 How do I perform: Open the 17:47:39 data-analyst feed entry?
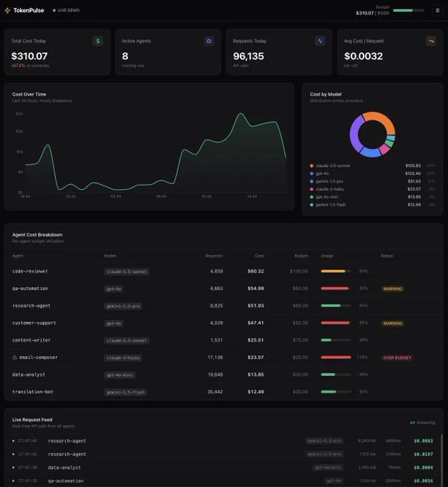(223, 468)
